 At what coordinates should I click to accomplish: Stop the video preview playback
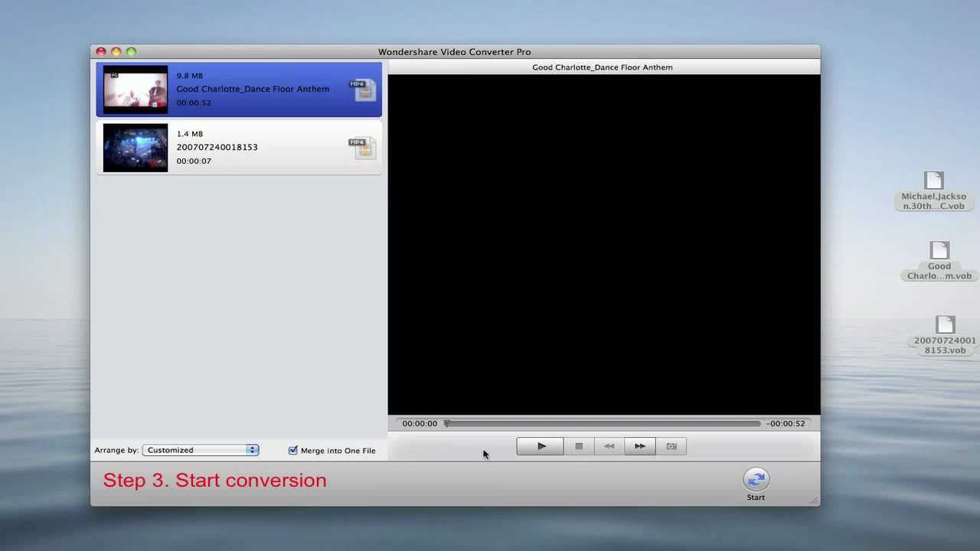coord(579,446)
